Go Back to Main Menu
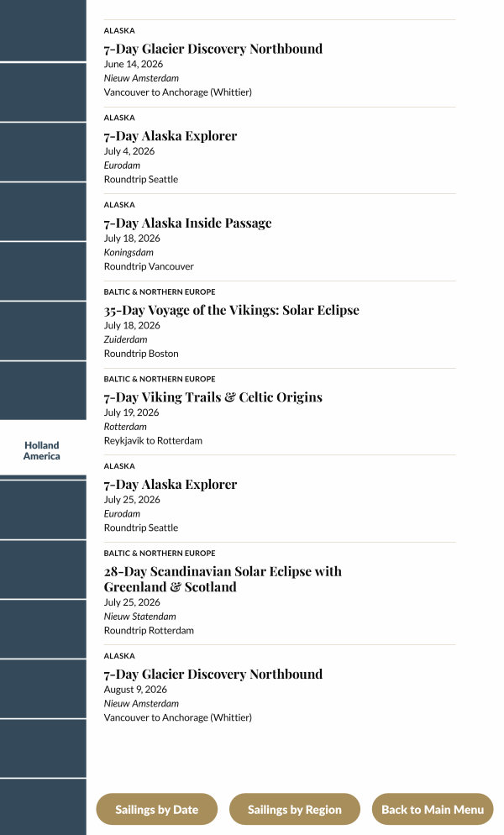Image resolution: width=504 pixels, height=835 pixels. (433, 810)
